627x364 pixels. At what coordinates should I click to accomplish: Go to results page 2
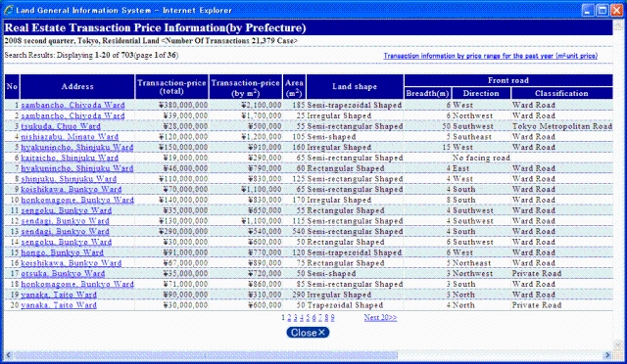click(x=289, y=318)
